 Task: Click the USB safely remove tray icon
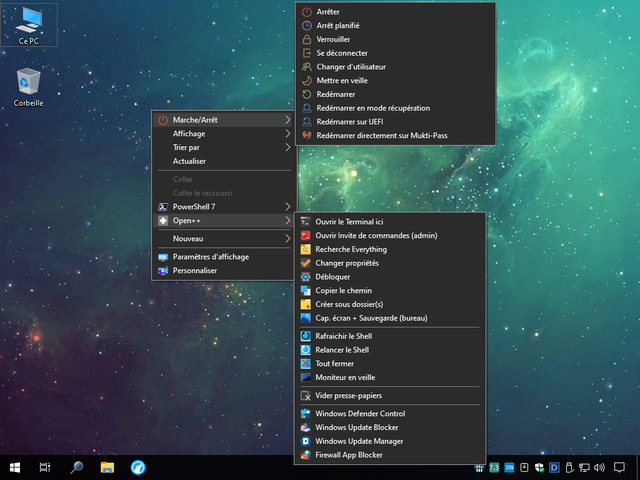[569, 467]
